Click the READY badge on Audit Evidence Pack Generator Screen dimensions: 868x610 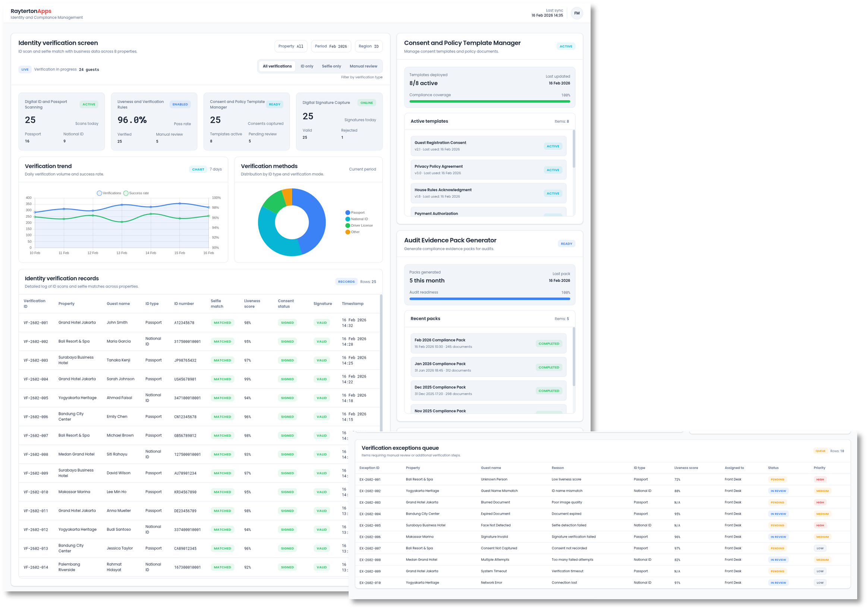pos(566,243)
